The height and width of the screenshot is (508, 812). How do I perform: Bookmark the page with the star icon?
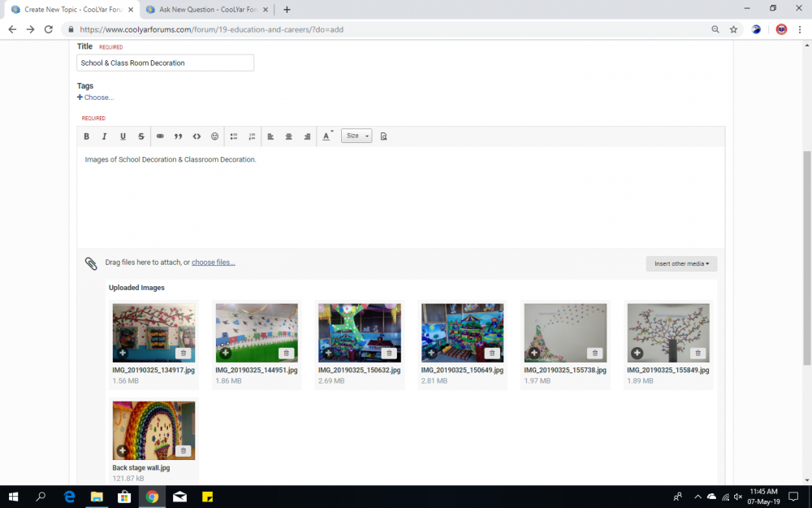(733, 29)
